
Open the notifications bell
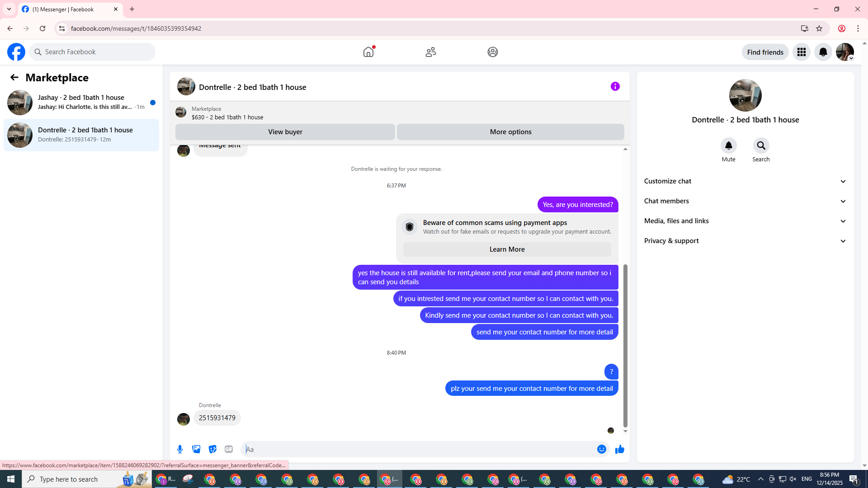coord(823,52)
